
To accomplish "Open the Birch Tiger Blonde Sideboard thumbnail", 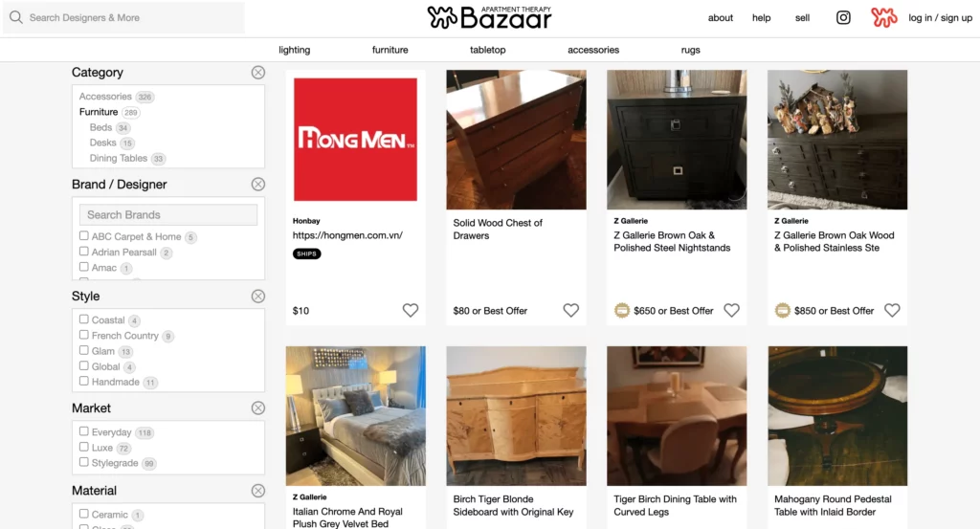I will point(516,416).
